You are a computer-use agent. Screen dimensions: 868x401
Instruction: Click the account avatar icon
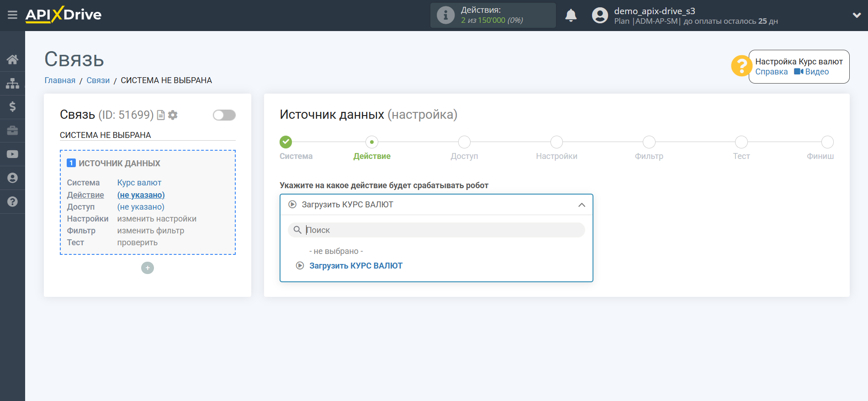pyautogui.click(x=600, y=15)
